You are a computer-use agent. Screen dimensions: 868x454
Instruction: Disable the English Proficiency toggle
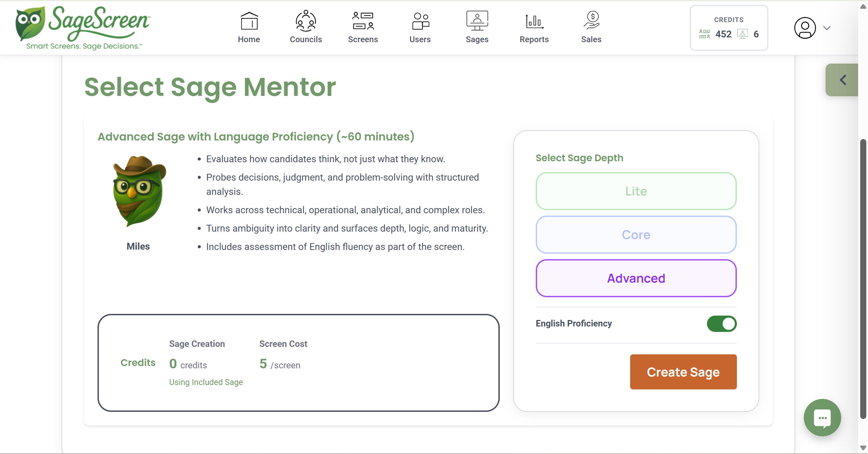tap(722, 323)
